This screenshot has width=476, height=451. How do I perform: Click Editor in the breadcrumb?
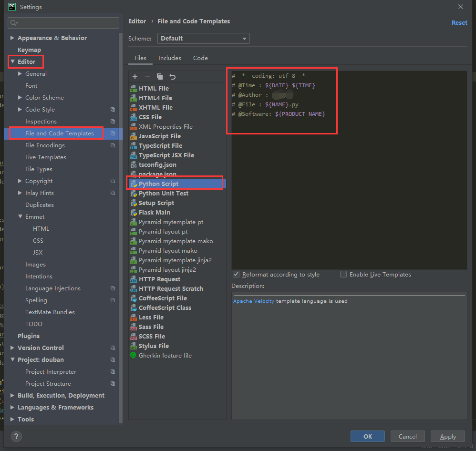pos(137,21)
